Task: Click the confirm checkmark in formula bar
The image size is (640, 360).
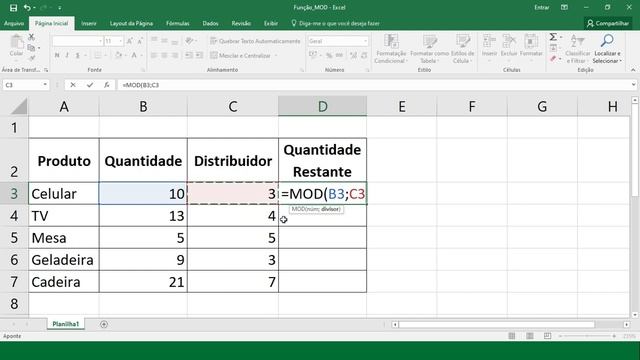Action: tap(90, 85)
